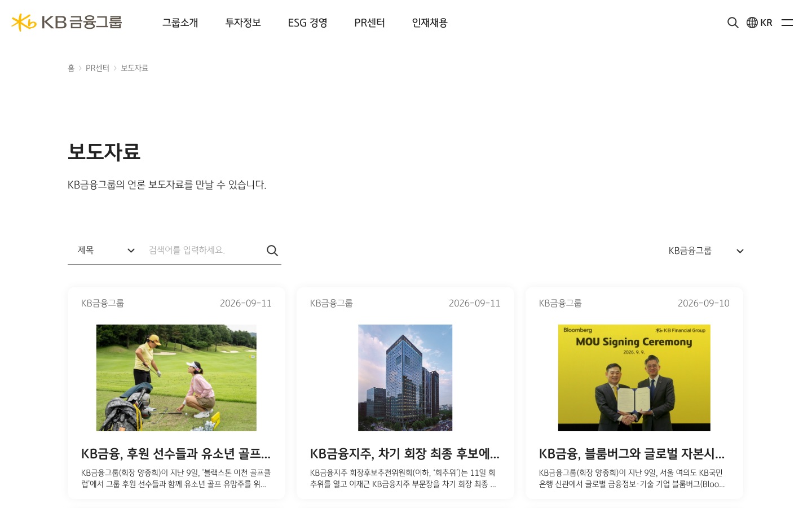Image resolution: width=812 pixels, height=508 pixels.
Task: Go to 홈 breadcrumb
Action: pos(71,68)
